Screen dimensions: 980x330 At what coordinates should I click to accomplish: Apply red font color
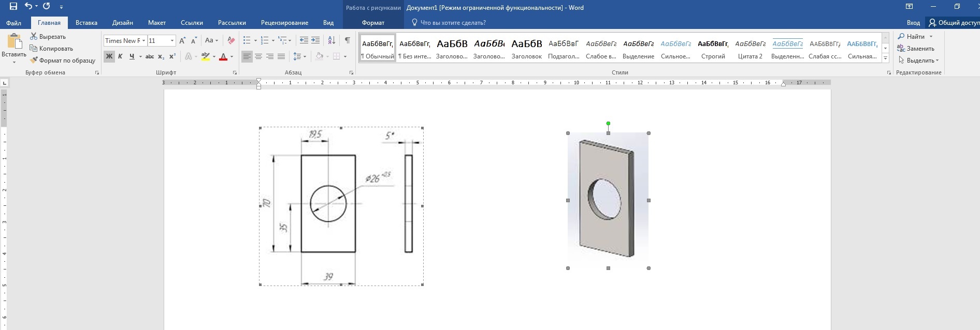[223, 56]
